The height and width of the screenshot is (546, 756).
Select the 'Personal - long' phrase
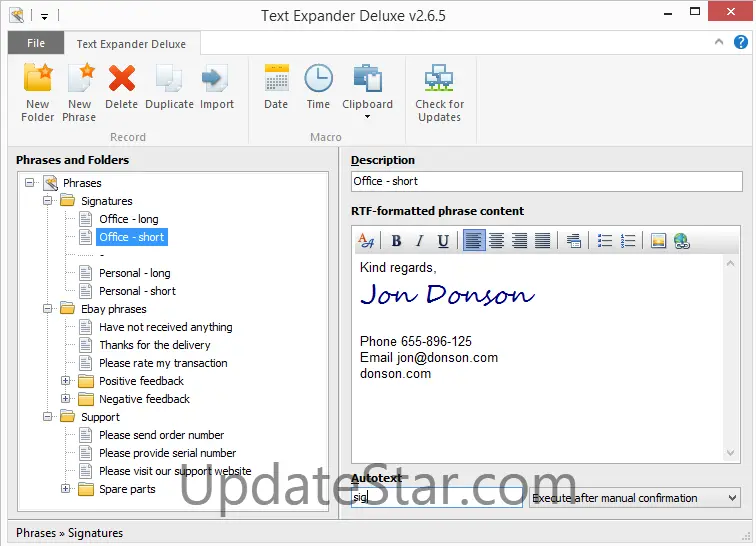pos(135,273)
